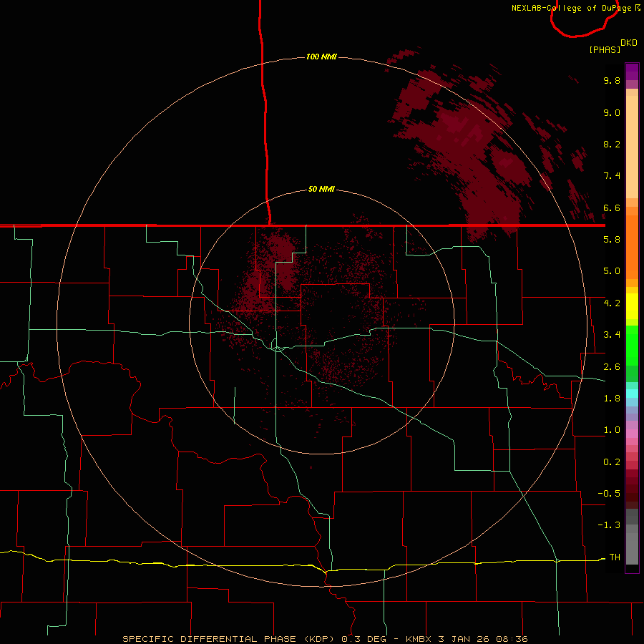This screenshot has width=644, height=644.
Task: Pick the bright green segment of the color bar
Action: [x=632, y=345]
